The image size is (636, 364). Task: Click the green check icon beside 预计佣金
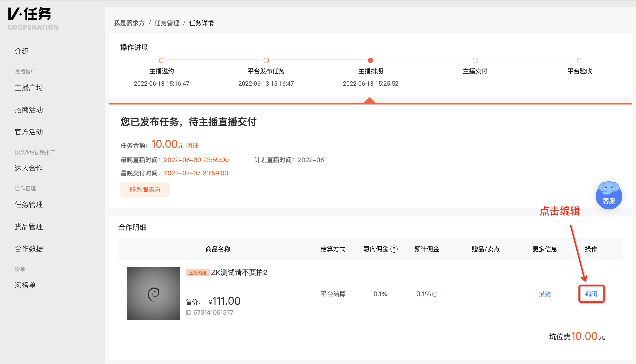[435, 294]
